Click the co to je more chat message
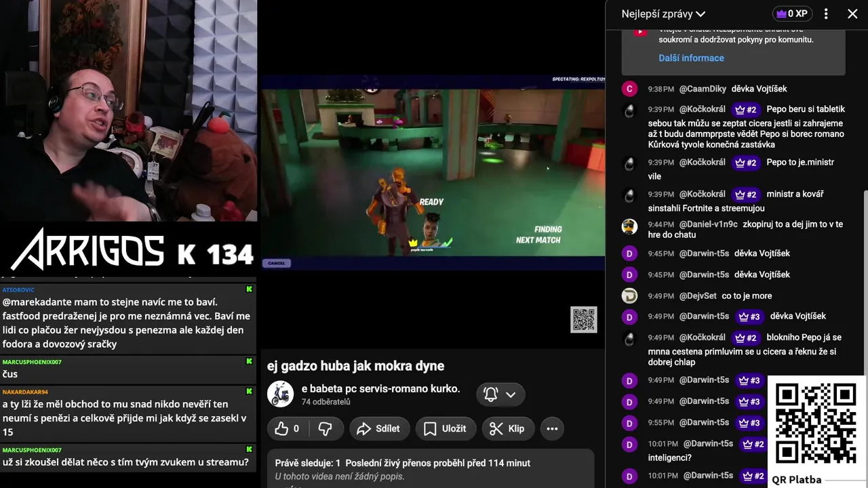The width and height of the screenshot is (868, 488). point(747,296)
